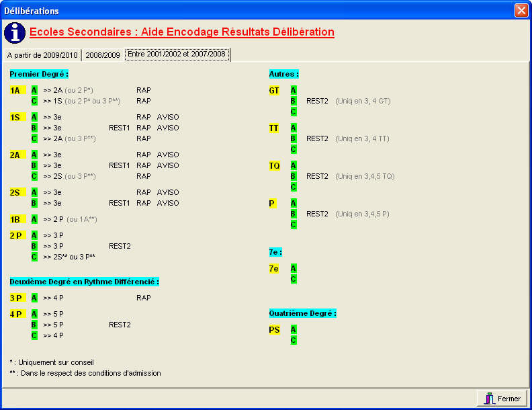Click REST2 in the 4 P B row
The height and width of the screenshot is (410, 532).
click(x=120, y=325)
